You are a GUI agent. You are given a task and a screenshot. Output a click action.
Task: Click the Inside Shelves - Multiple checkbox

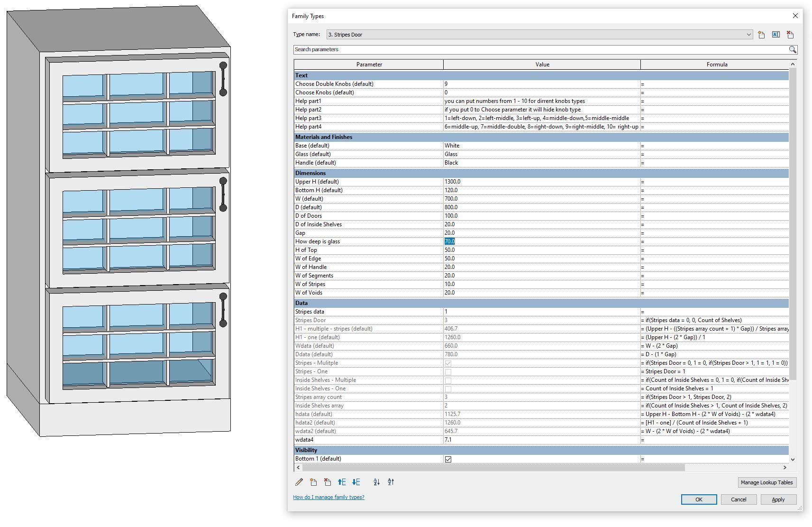pos(448,380)
